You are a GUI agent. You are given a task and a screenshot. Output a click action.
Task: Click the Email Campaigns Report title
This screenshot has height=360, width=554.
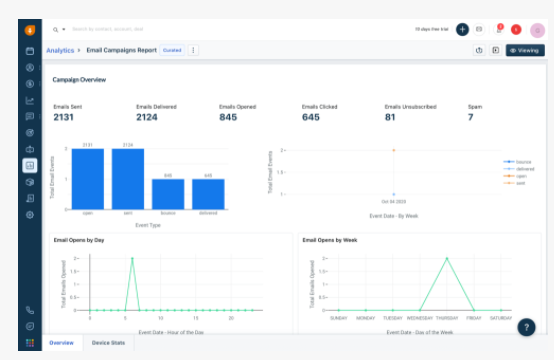tap(122, 50)
